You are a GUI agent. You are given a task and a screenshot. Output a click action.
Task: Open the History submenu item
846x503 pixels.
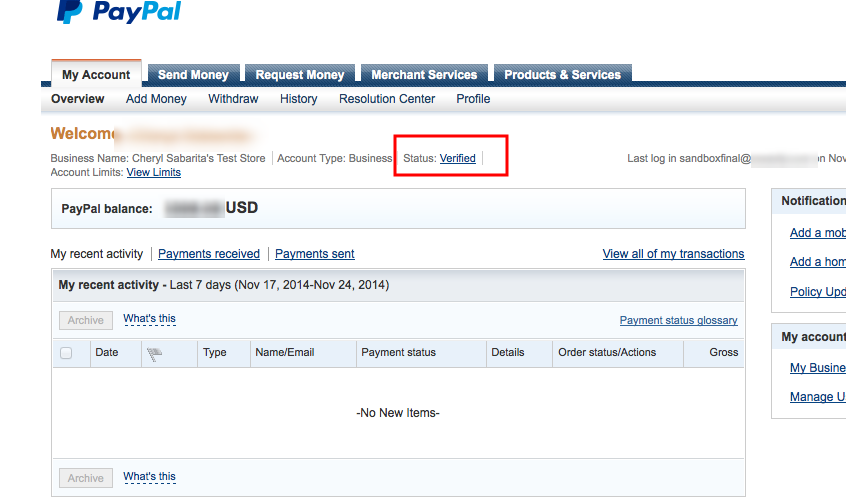[298, 99]
